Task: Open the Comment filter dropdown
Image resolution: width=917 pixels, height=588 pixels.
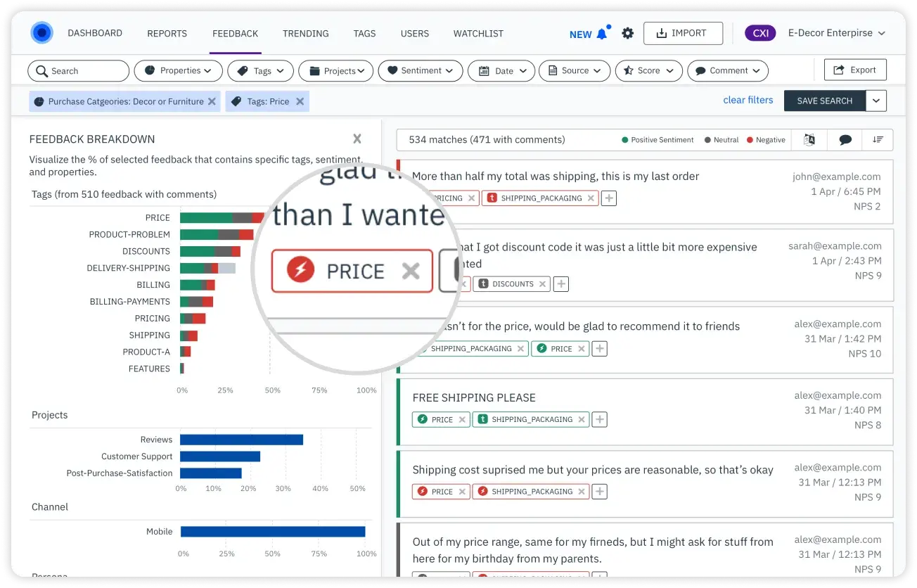Action: (728, 71)
